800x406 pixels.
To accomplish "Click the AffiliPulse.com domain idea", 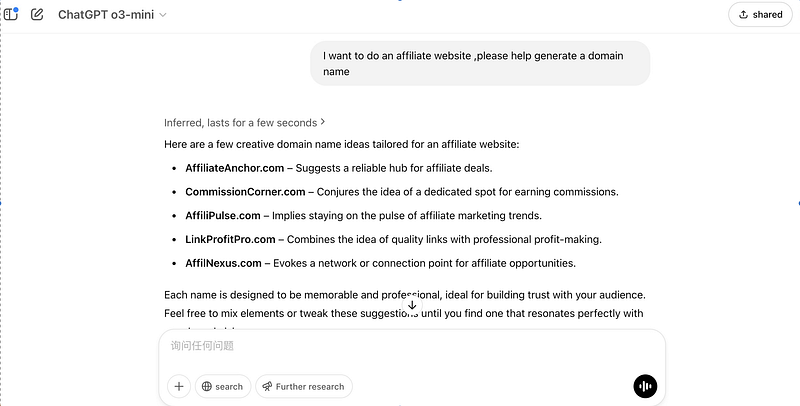I will pos(222,216).
